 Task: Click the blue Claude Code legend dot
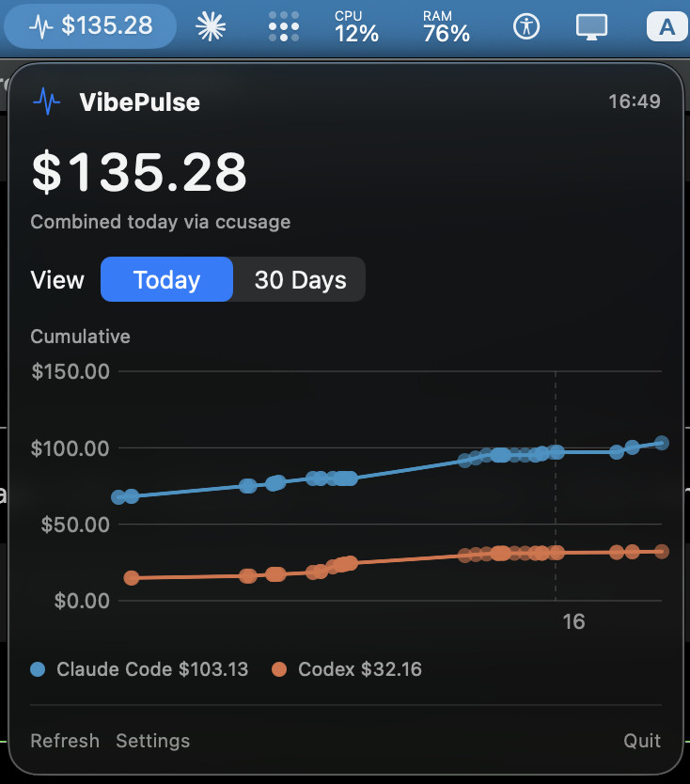38,669
